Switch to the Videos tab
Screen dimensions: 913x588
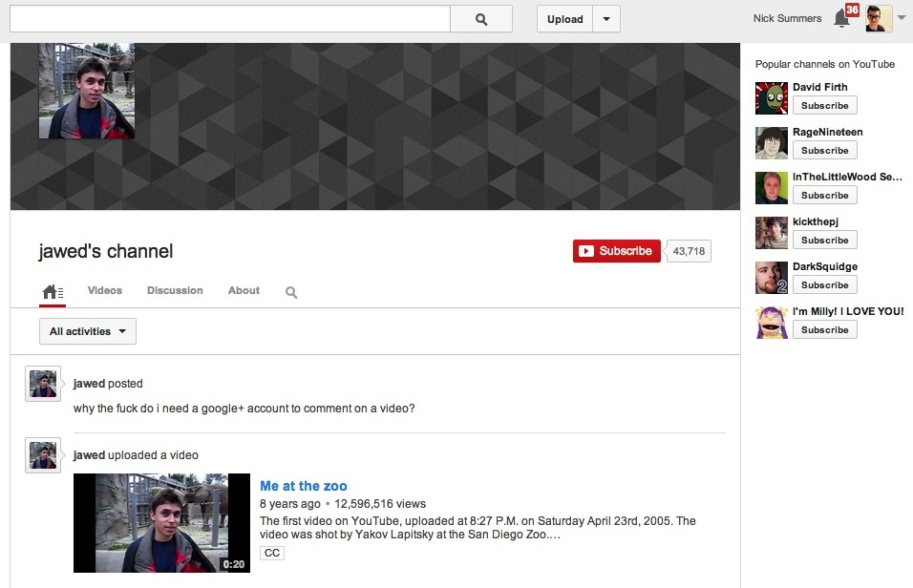coord(105,290)
